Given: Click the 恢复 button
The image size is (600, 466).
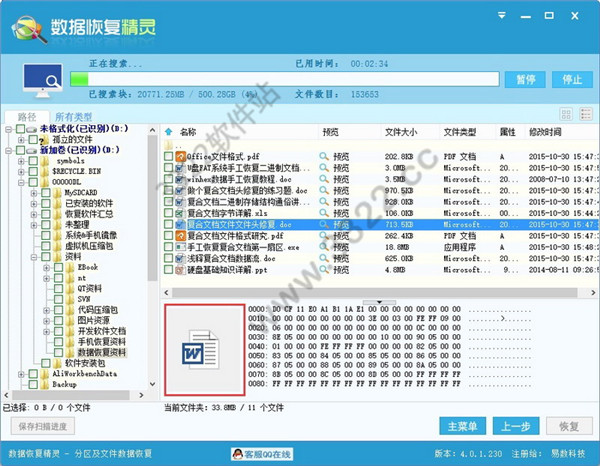Looking at the screenshot, I should (x=569, y=426).
